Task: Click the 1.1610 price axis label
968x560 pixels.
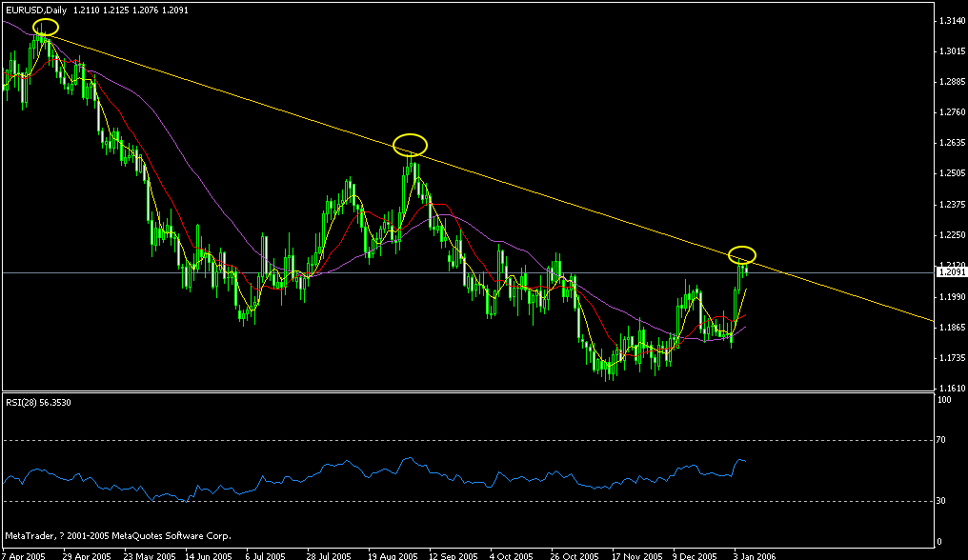Action: pyautogui.click(x=952, y=389)
